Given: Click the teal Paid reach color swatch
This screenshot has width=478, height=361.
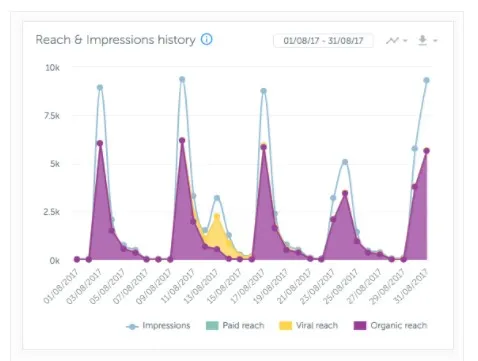Looking at the screenshot, I should click(212, 326).
